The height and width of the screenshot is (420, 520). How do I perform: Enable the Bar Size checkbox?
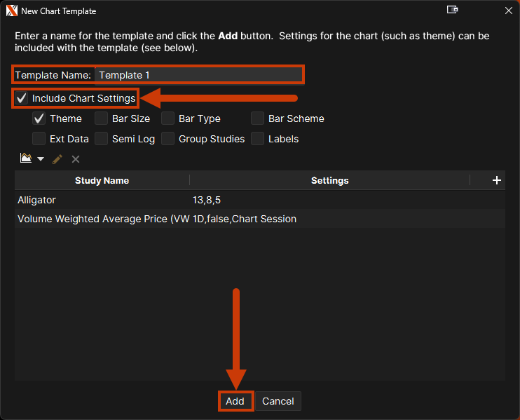(x=102, y=118)
